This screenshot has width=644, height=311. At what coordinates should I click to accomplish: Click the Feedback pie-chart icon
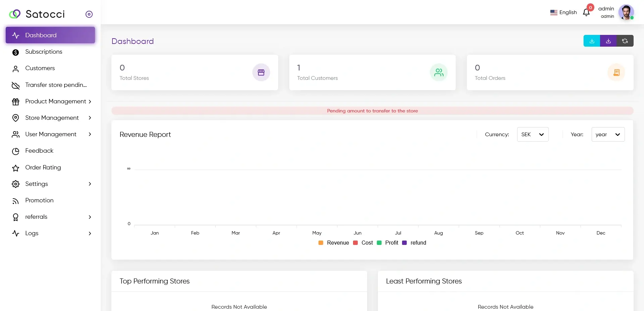(16, 151)
